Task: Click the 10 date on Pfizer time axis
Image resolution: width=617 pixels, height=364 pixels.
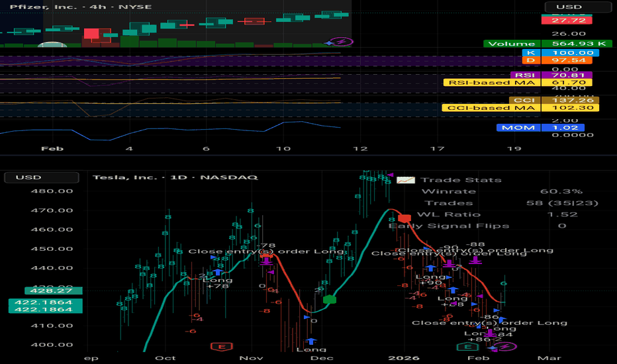Action: click(x=283, y=149)
